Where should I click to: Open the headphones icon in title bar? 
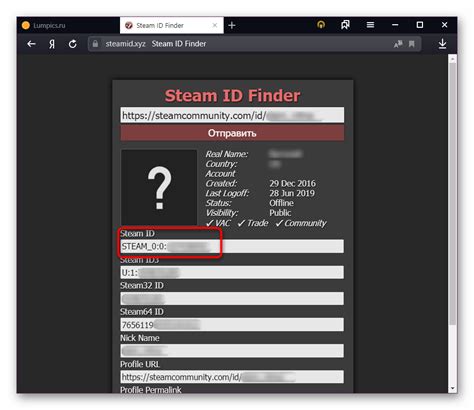point(321,25)
